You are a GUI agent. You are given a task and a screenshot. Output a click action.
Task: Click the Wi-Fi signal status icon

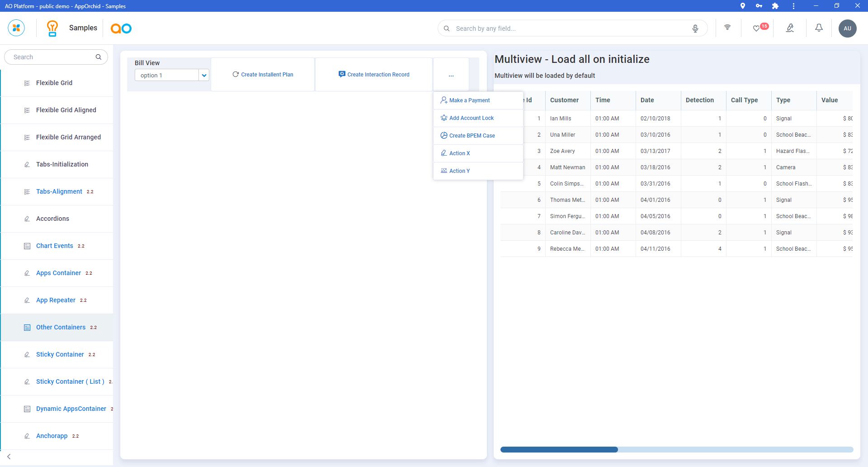coord(727,28)
